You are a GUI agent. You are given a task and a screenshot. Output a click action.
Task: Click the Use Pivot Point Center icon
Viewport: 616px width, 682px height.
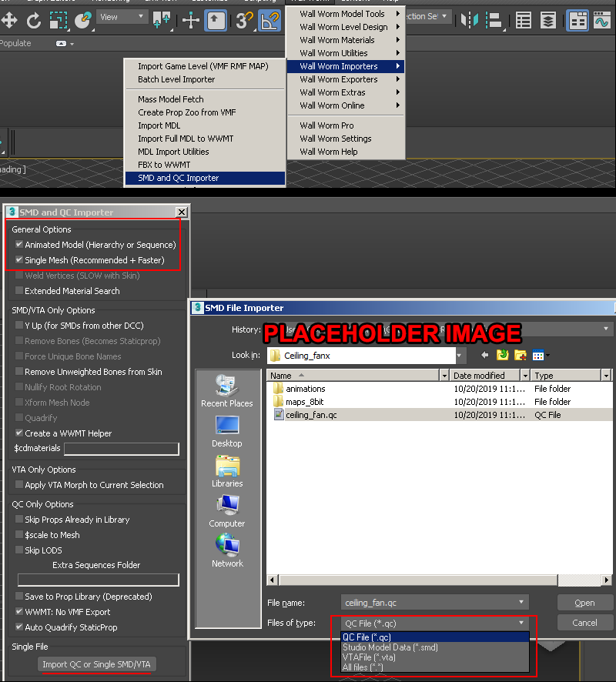[162, 20]
